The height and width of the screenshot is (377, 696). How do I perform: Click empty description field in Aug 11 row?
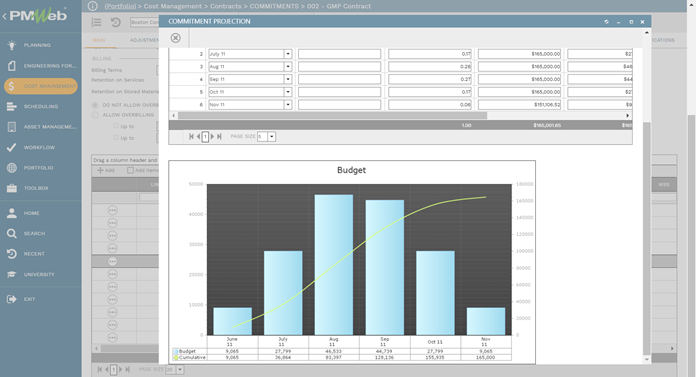coord(340,67)
